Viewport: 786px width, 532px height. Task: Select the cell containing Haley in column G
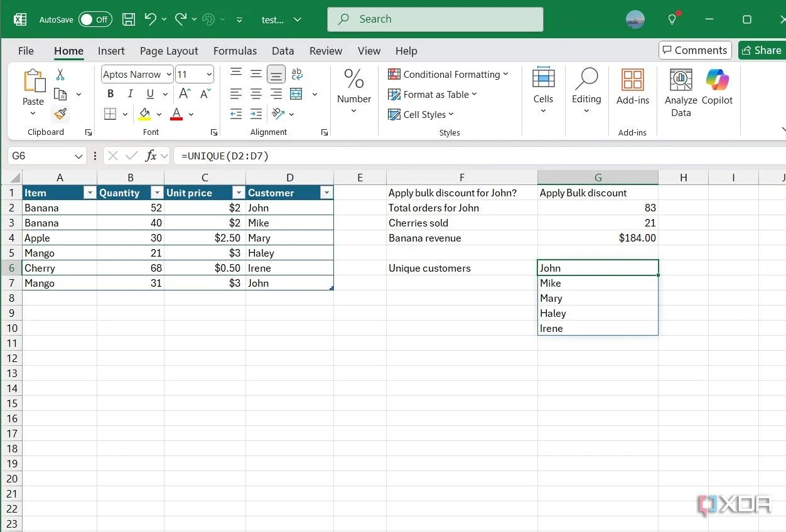pyautogui.click(x=598, y=313)
